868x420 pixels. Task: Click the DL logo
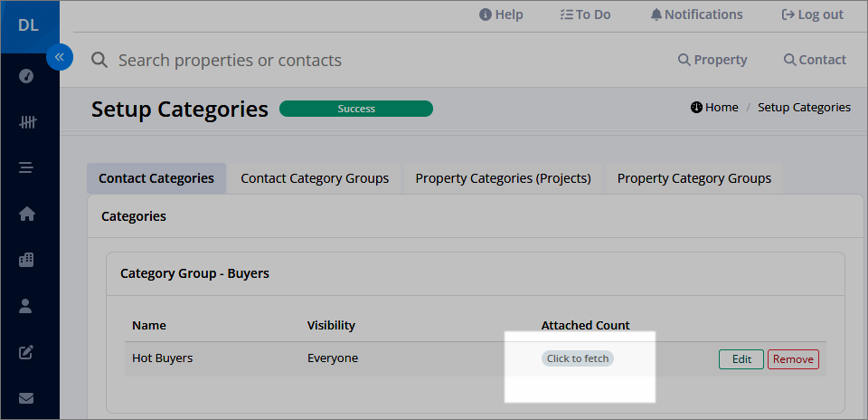point(29,25)
